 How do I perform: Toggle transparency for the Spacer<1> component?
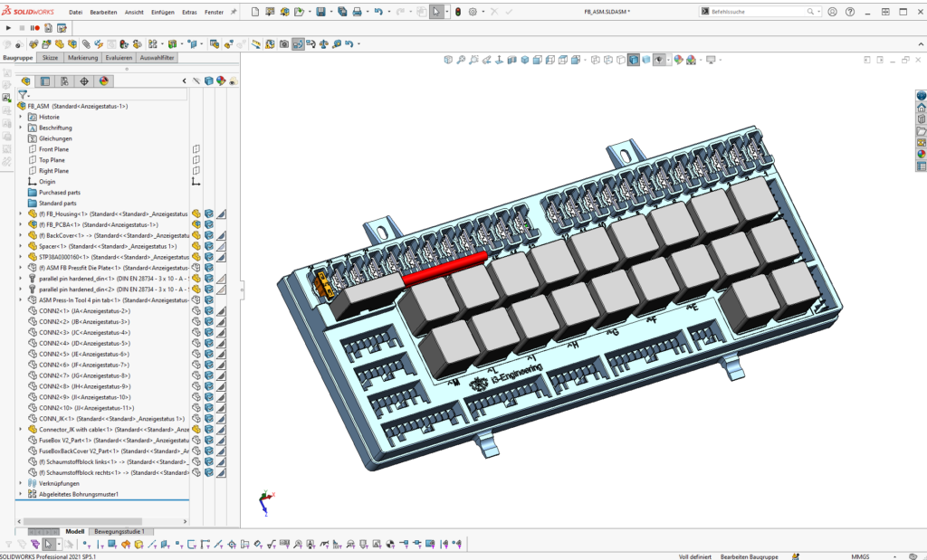221,246
